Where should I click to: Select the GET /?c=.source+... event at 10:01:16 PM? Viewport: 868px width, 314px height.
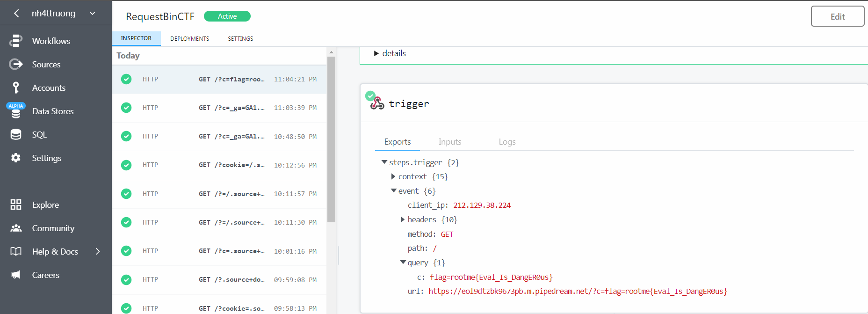pyautogui.click(x=219, y=251)
